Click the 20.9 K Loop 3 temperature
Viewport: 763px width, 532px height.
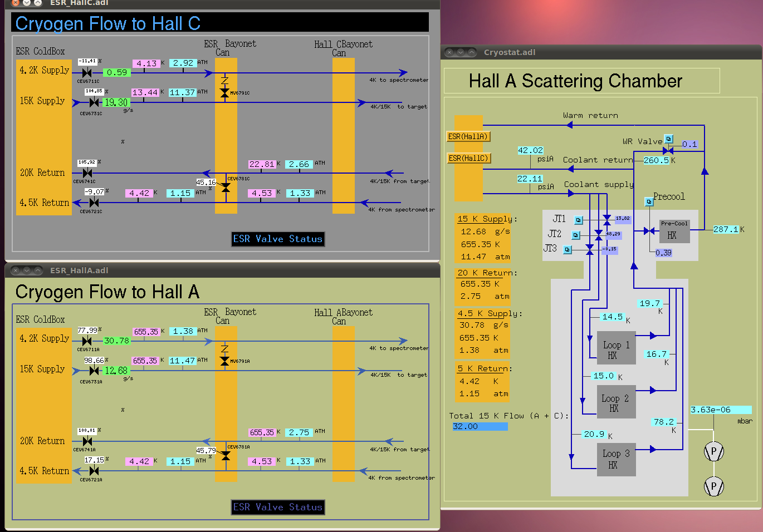(594, 434)
